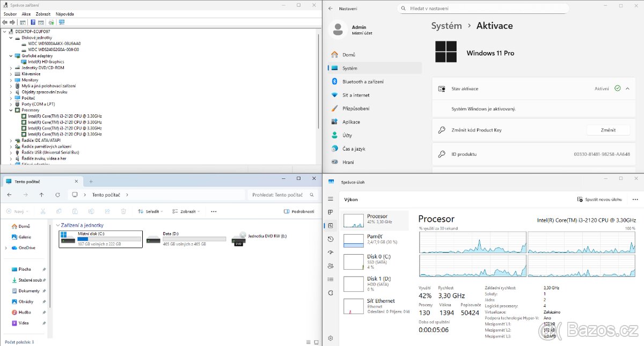Open the Akce menu in Device Manager

coord(26,13)
